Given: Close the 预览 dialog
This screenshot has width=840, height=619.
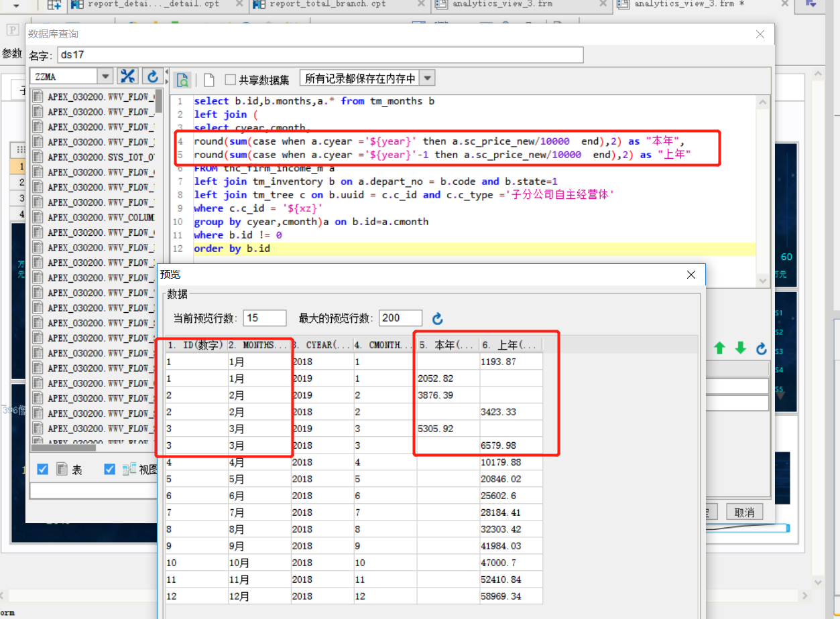Looking at the screenshot, I should coord(693,275).
